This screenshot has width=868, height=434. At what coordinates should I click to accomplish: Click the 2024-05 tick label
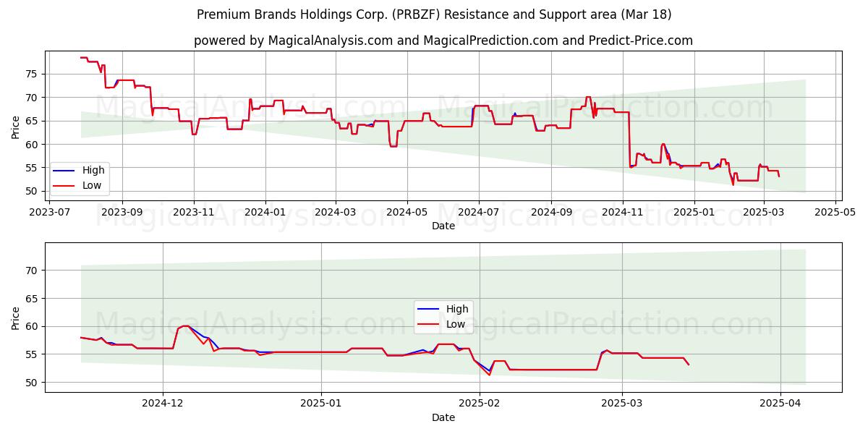(407, 212)
